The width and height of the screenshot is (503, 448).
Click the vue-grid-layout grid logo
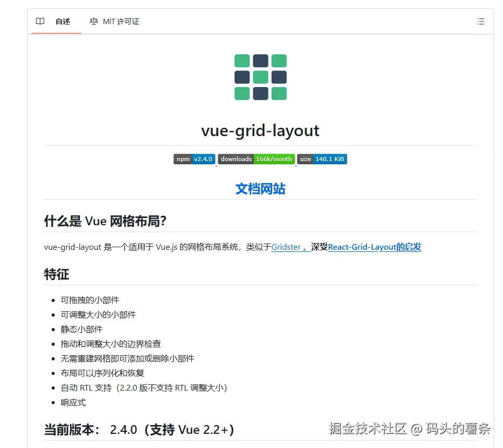click(x=261, y=77)
